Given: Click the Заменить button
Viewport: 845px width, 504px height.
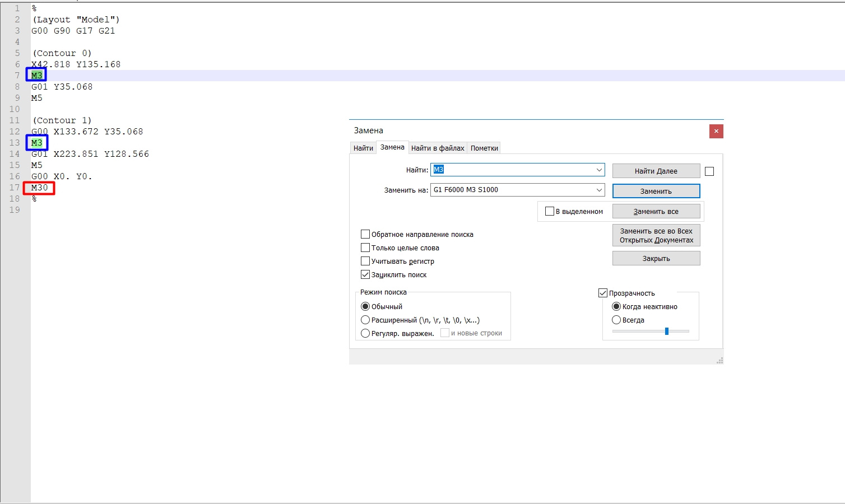Looking at the screenshot, I should [656, 191].
